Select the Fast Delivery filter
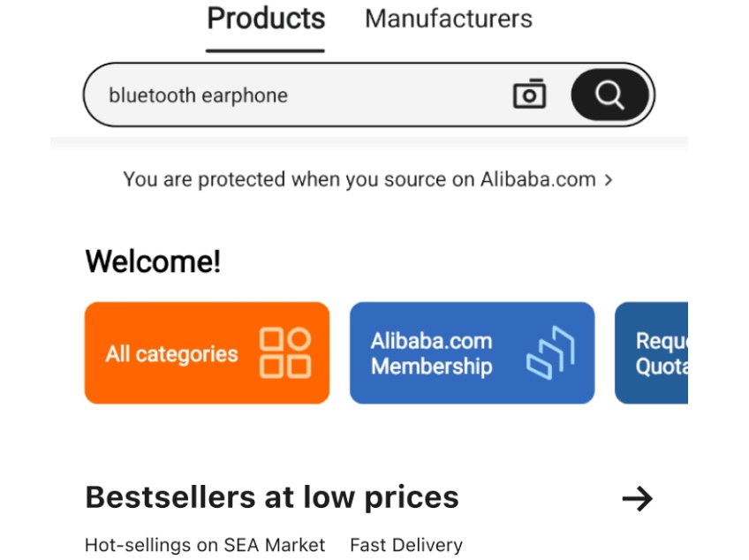 tap(406, 545)
